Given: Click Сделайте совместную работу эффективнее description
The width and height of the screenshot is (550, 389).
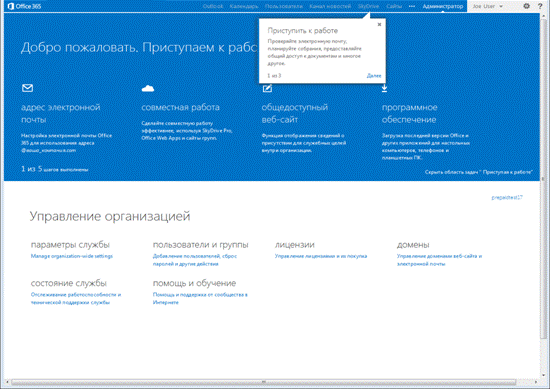Looking at the screenshot, I should click(187, 130).
